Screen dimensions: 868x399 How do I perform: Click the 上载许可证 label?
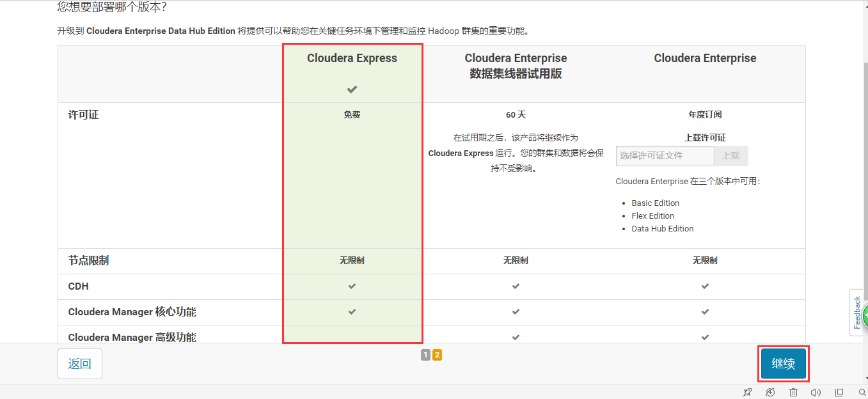(705, 137)
